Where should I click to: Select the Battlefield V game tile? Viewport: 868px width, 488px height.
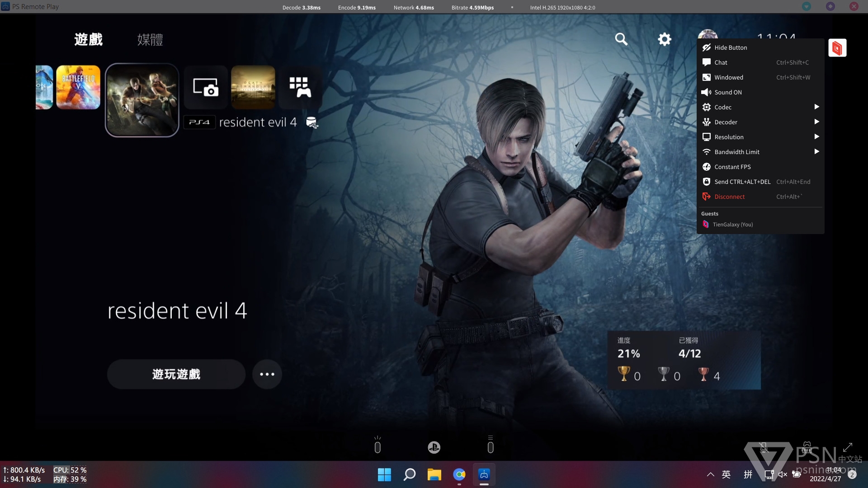78,87
